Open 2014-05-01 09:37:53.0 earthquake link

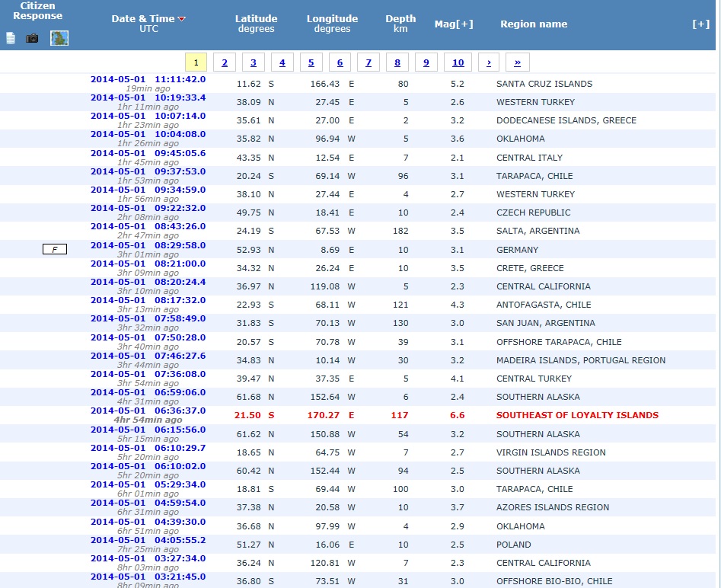(148, 171)
